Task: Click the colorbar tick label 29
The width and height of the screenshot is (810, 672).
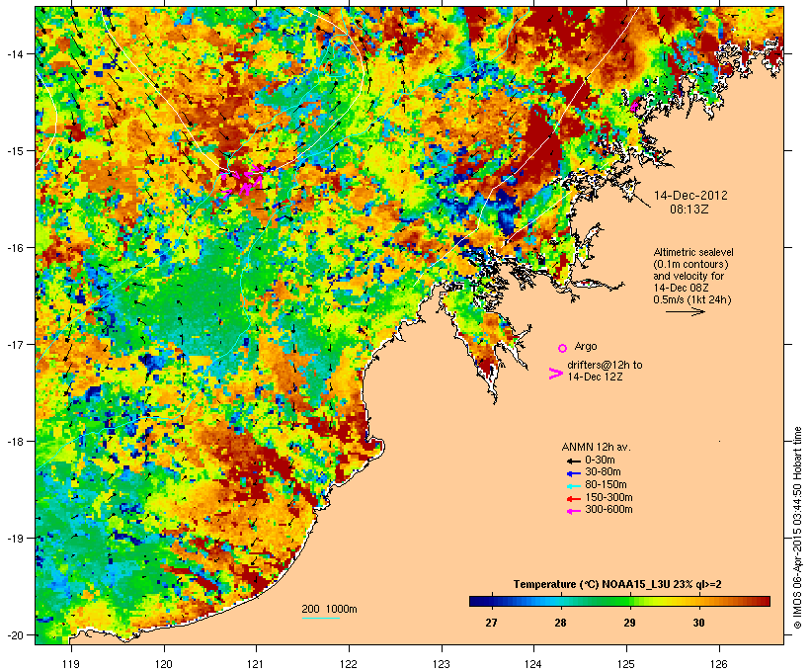Action: click(x=629, y=623)
